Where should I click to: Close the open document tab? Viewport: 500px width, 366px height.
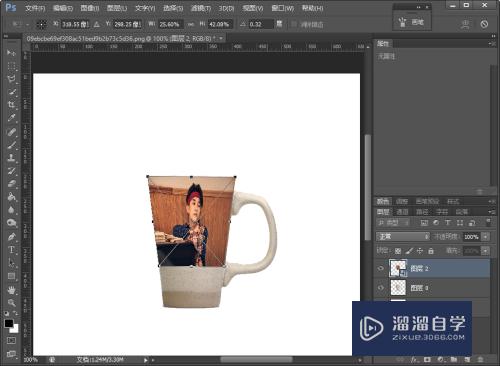[x=221, y=39]
